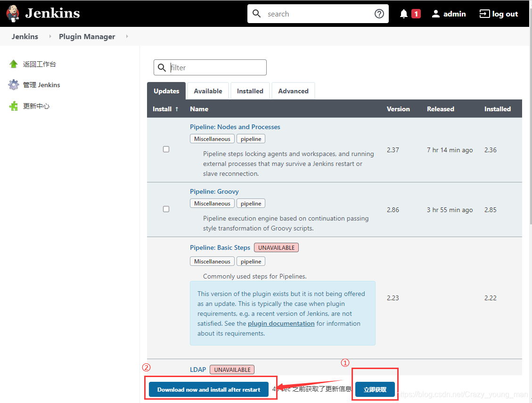Sort by Name column header
The image size is (532, 403).
click(x=199, y=109)
